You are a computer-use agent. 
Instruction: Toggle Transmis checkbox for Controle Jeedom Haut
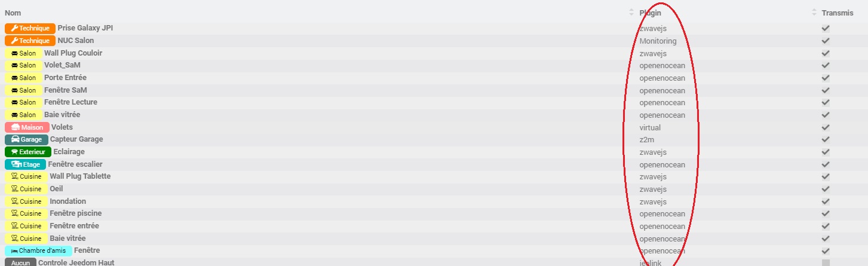(826, 262)
